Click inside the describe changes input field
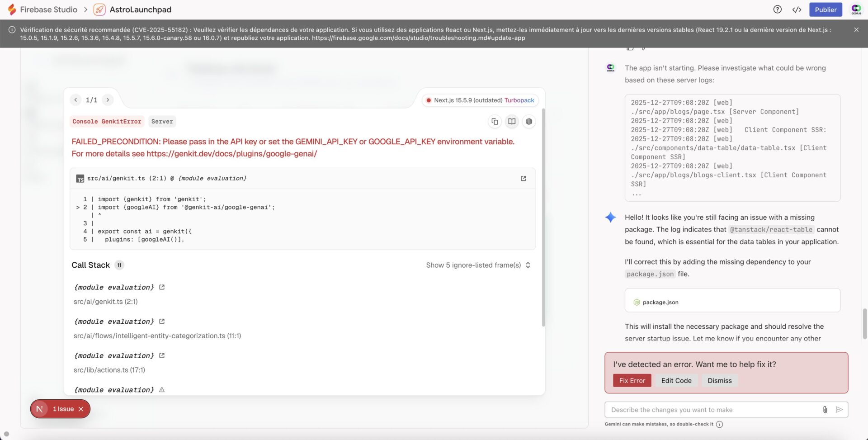The width and height of the screenshot is (868, 440). [x=701, y=409]
